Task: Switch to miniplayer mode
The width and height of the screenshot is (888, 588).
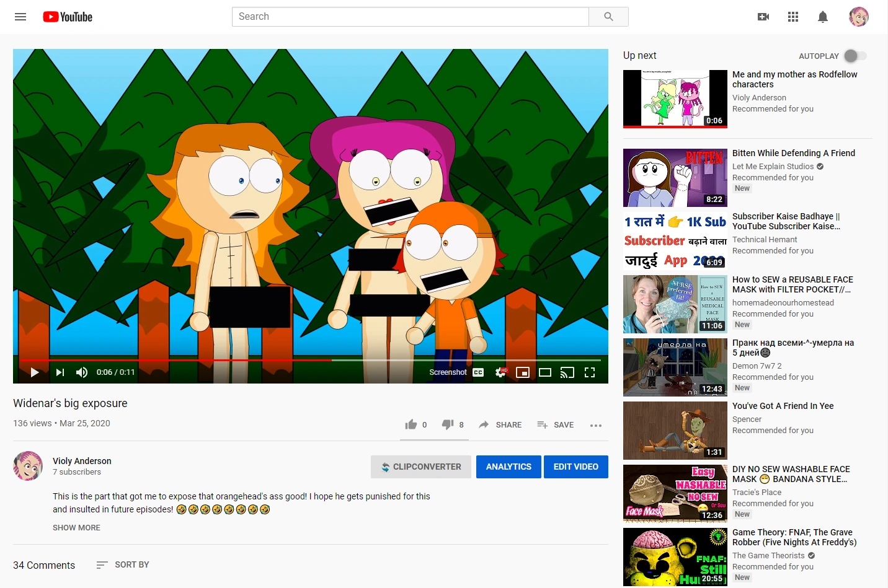Action: [523, 372]
